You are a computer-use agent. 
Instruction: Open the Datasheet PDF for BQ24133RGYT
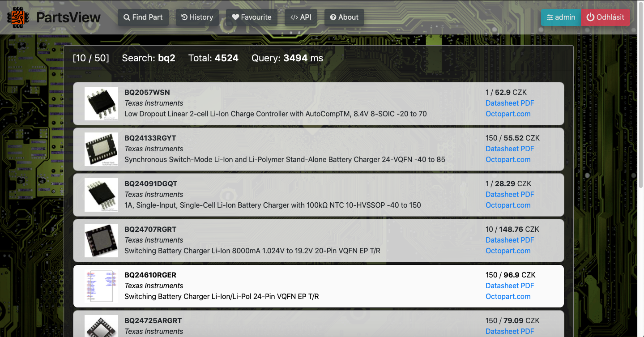click(x=510, y=149)
